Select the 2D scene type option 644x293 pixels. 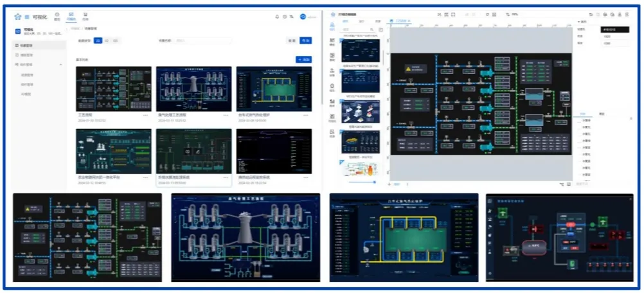[98, 40]
